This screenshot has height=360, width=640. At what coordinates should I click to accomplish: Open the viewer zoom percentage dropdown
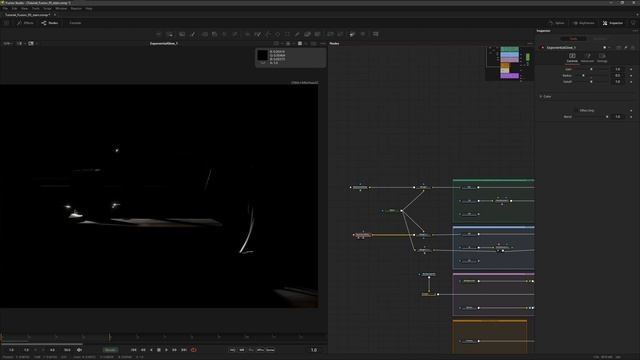coord(8,43)
